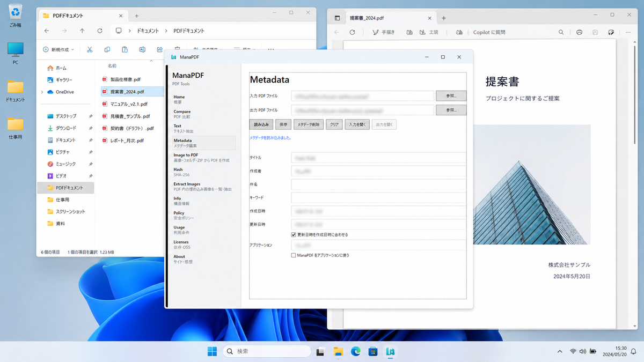Click the PDF icon of 製品仕様書.pdf
644x362 pixels.
pyautogui.click(x=105, y=79)
